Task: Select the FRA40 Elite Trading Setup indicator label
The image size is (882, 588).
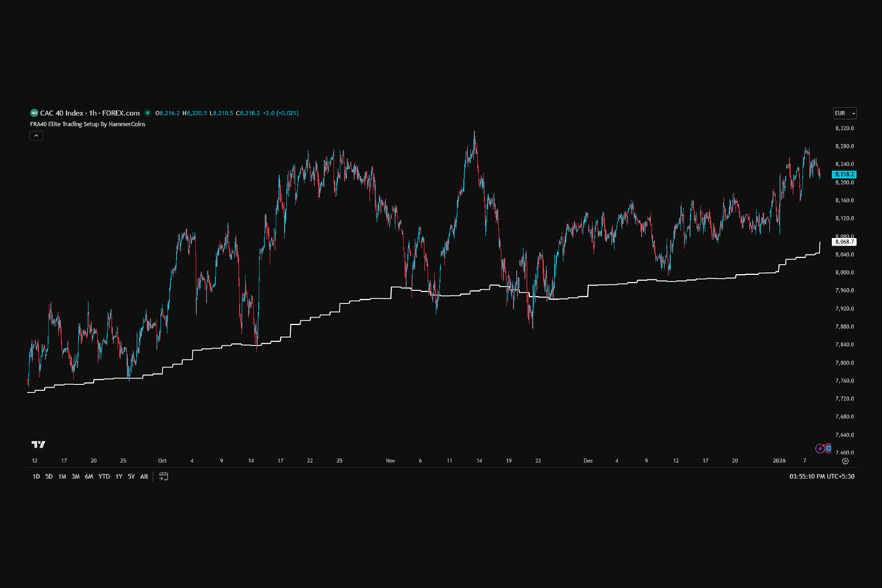Action: pos(87,124)
